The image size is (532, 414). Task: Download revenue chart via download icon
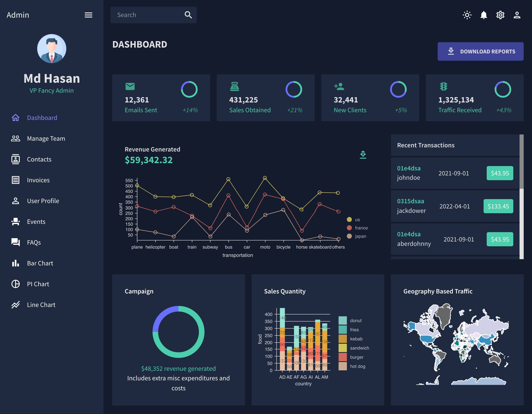363,154
